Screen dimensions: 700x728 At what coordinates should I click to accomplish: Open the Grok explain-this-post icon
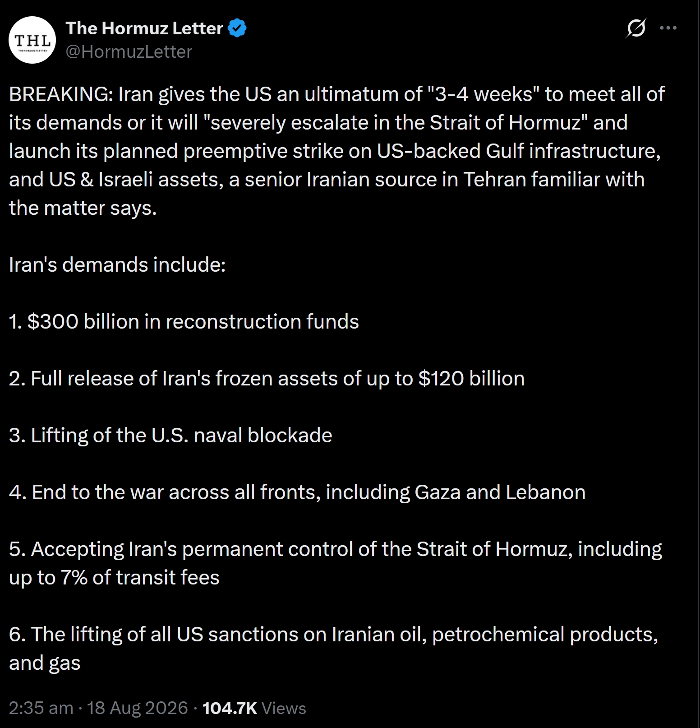tap(636, 28)
